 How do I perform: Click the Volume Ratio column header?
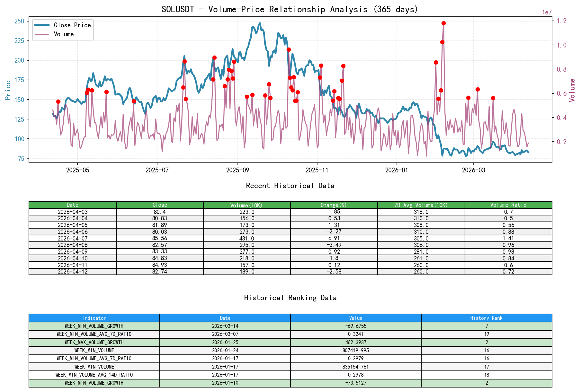click(508, 205)
